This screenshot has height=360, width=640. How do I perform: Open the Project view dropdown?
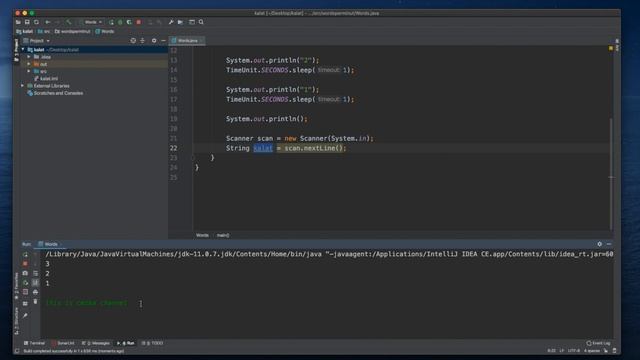tap(37, 41)
